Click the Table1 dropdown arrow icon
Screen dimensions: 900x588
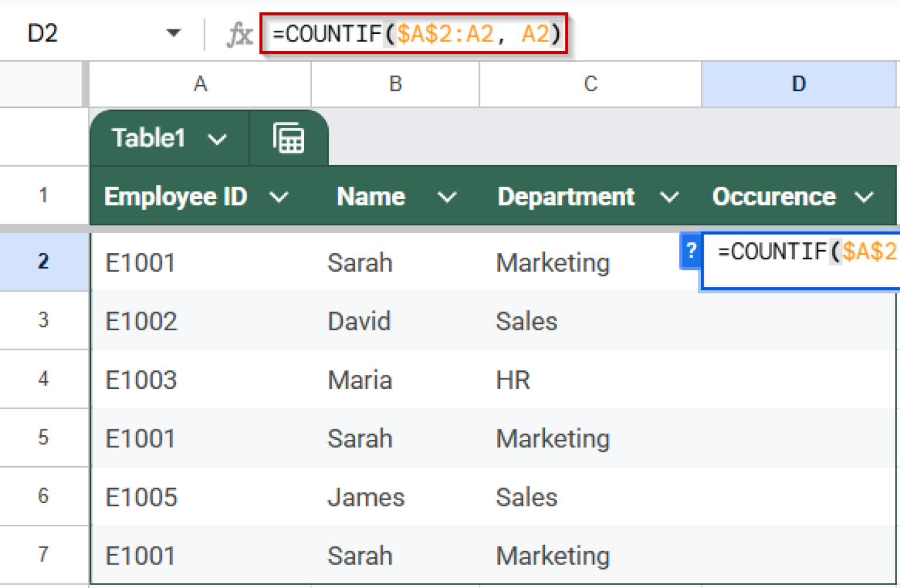[x=217, y=139]
